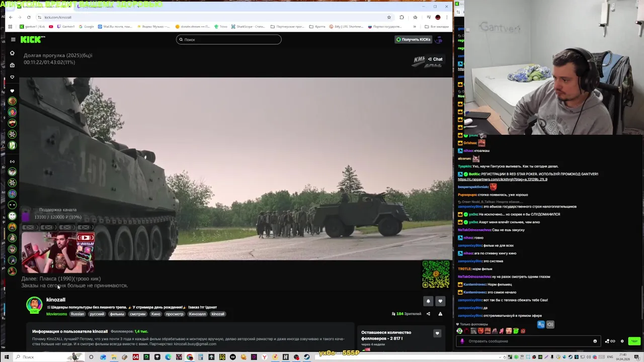Select the смотрим tag
Screen dimensions: 644x362
(x=137, y=314)
